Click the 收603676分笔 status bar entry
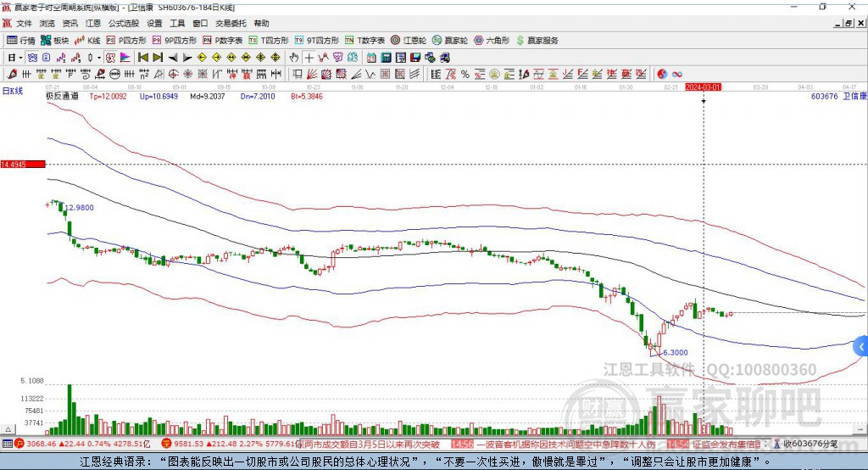The height and width of the screenshot is (470, 868). 805,444
